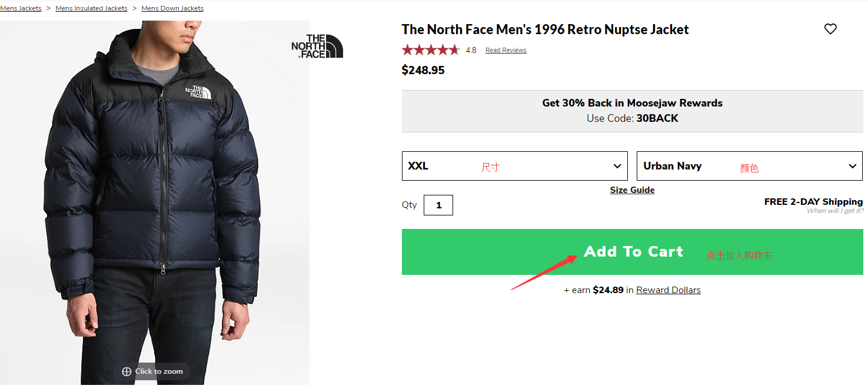Click the Qty input field
The width and height of the screenshot is (868, 392).
[438, 205]
